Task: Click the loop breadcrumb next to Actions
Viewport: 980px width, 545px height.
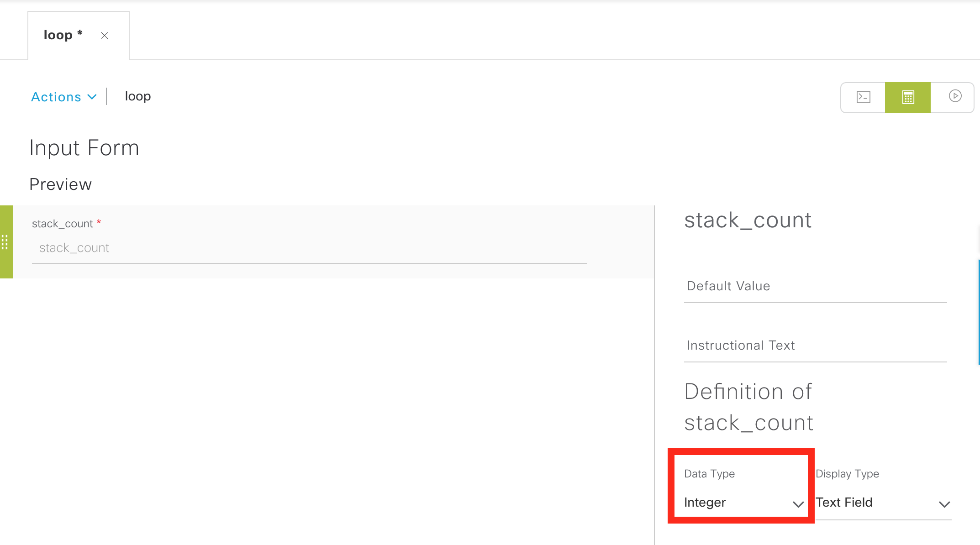Action: coord(138,96)
